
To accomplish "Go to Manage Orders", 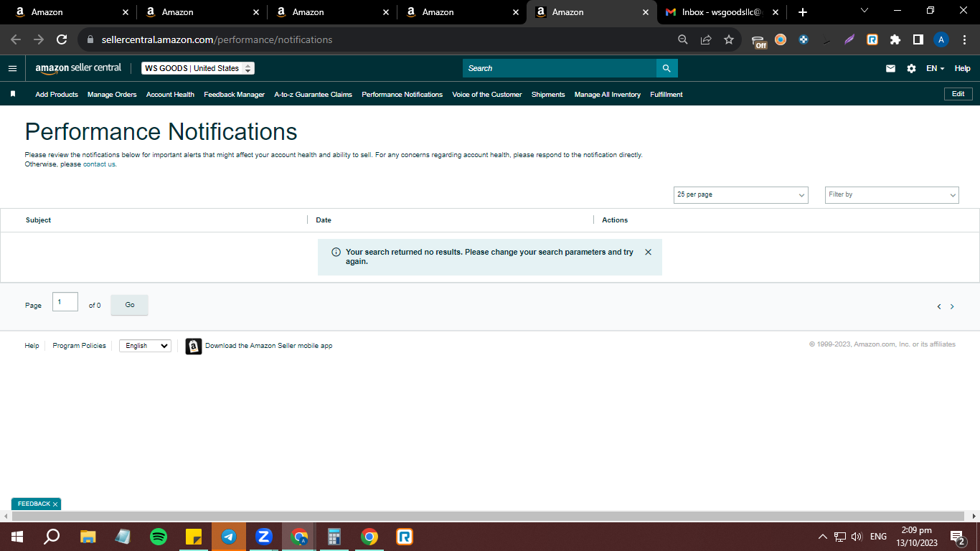I will pyautogui.click(x=112, y=95).
